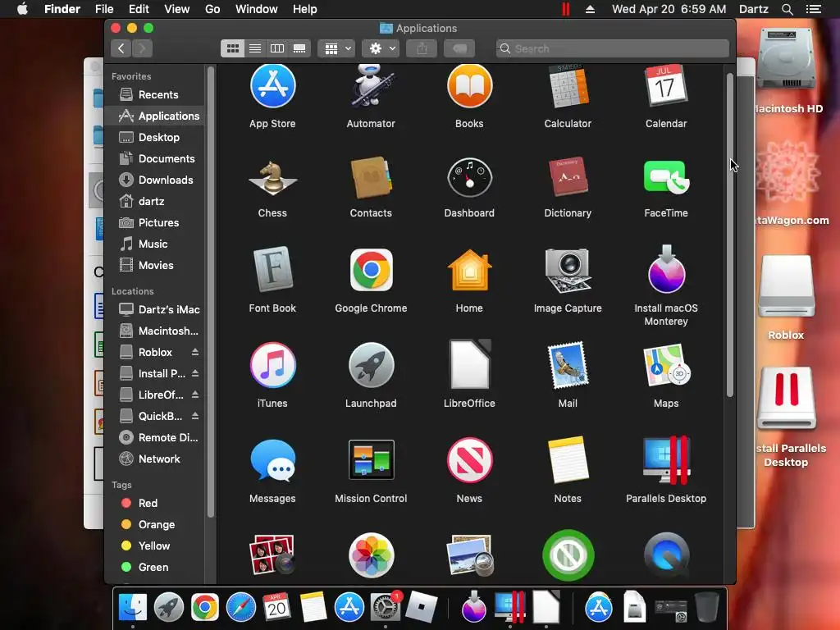Open the Automator app icon
The image size is (840, 630).
click(372, 85)
